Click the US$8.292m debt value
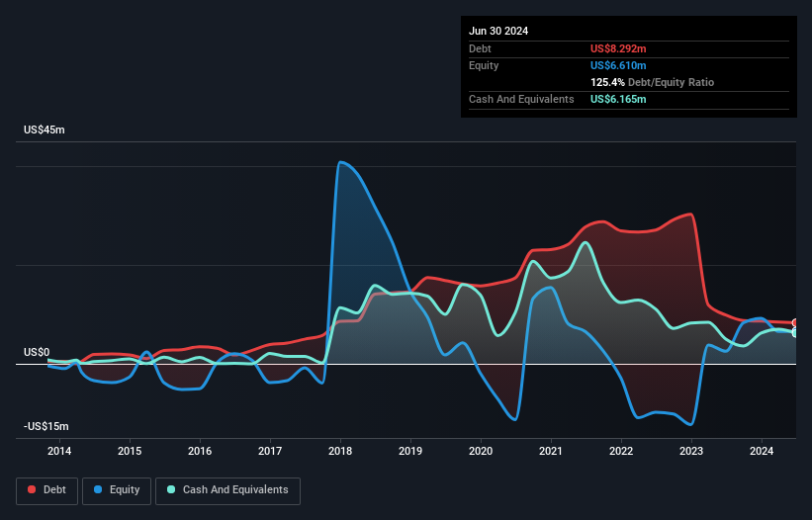The image size is (812, 520). [x=618, y=48]
